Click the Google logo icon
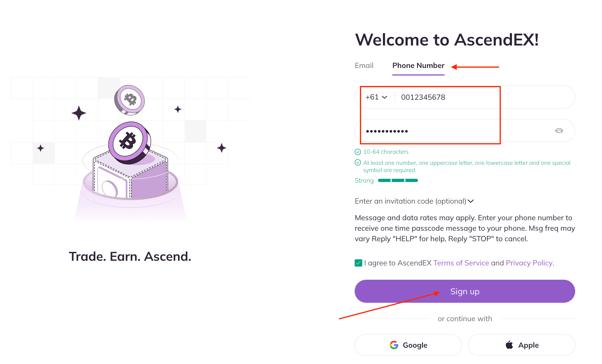This screenshot has width=602, height=364. [x=394, y=345]
